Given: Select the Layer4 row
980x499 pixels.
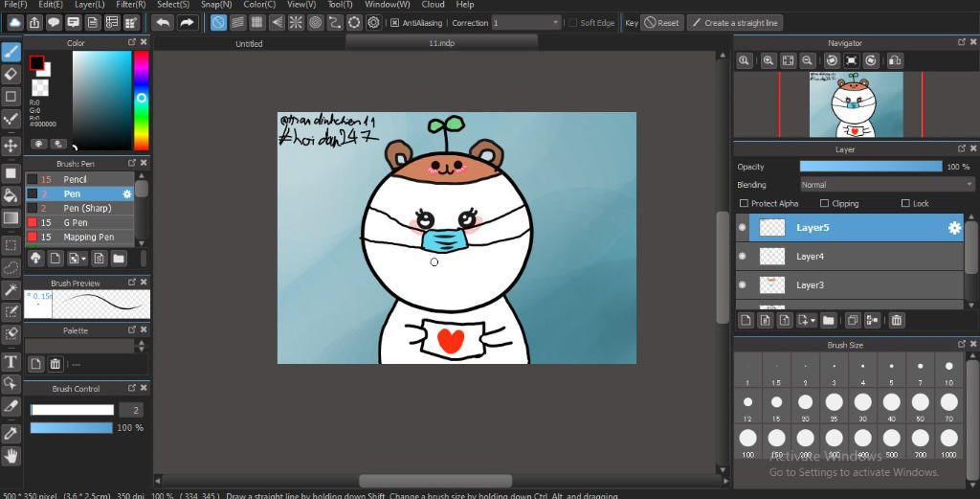Looking at the screenshot, I should 850,256.
